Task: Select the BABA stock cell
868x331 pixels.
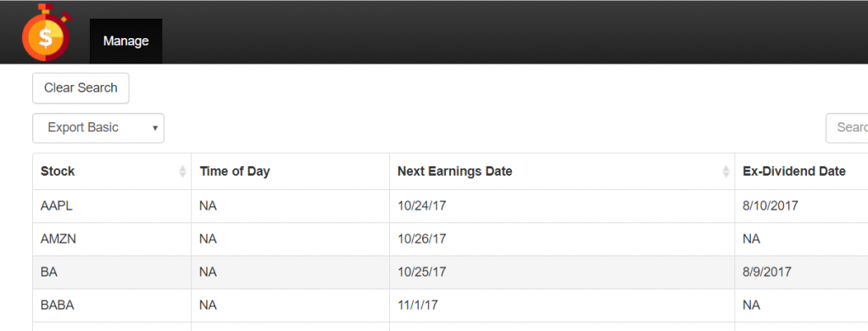Action: click(112, 306)
